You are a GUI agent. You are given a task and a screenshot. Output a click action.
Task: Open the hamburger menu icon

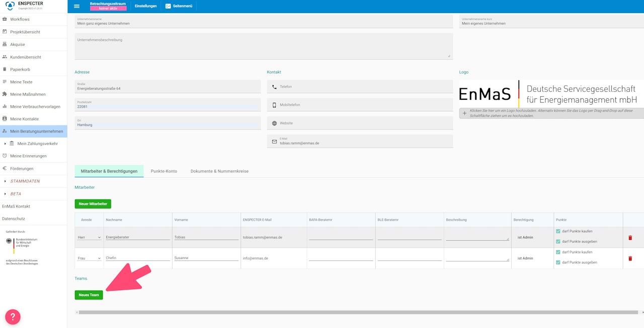click(x=76, y=6)
